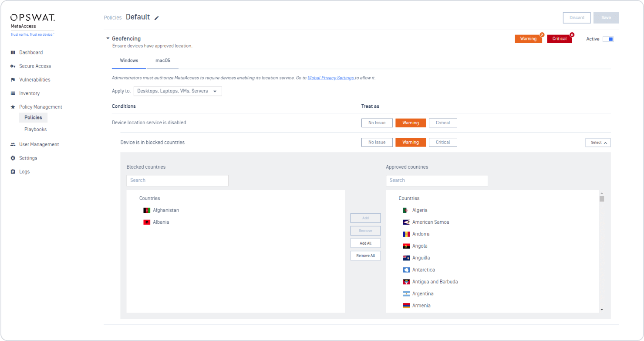The height and width of the screenshot is (341, 644).
Task: Click the Secure Access key icon
Action: 13,66
